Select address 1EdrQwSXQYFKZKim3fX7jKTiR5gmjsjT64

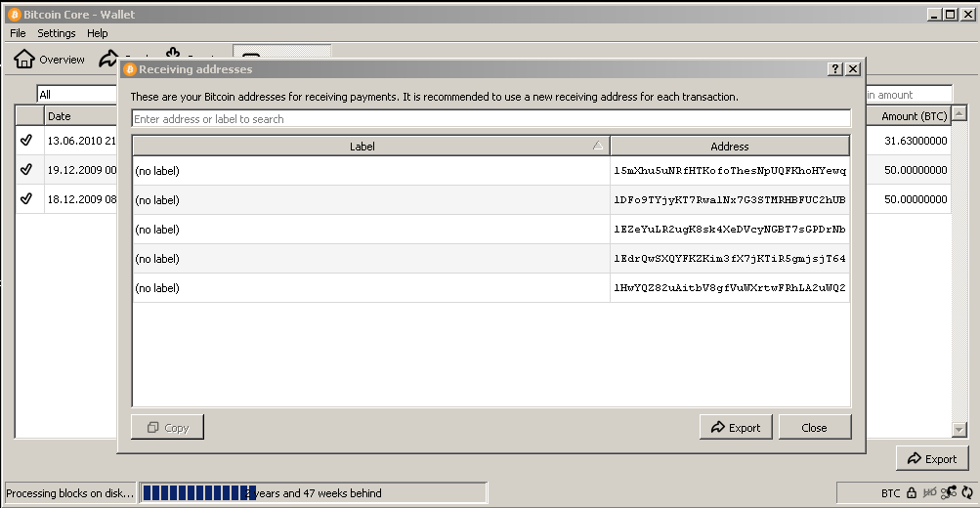(x=729, y=259)
